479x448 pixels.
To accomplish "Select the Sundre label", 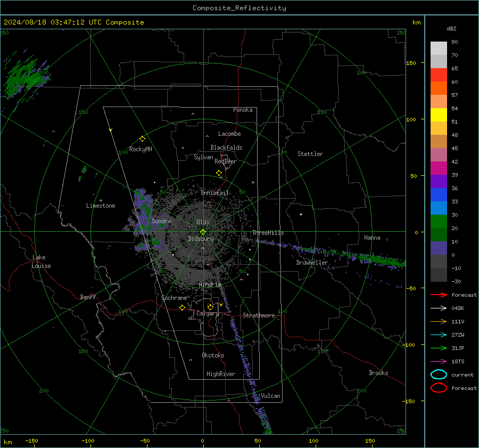I will (161, 221).
